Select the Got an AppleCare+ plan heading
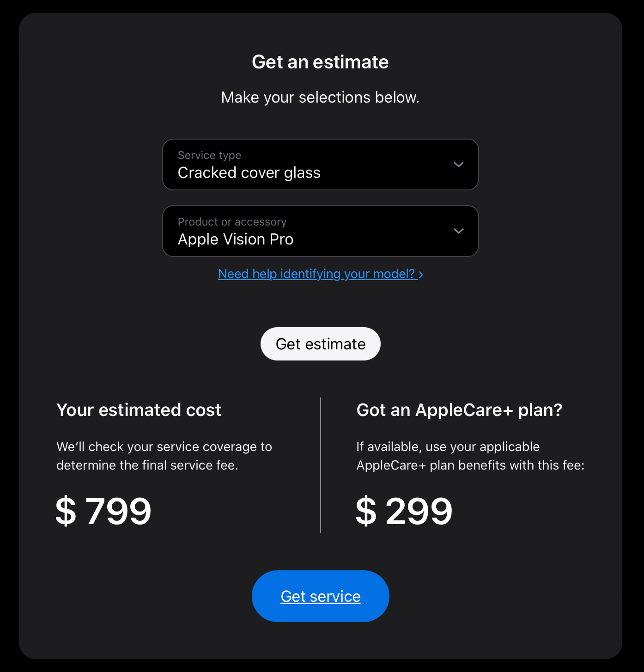 point(459,410)
